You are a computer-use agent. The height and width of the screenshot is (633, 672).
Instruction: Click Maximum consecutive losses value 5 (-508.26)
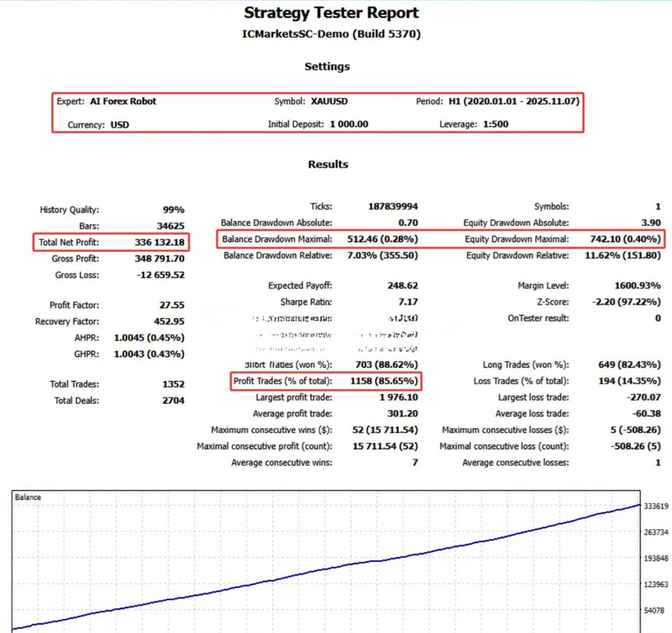pyautogui.click(x=635, y=429)
